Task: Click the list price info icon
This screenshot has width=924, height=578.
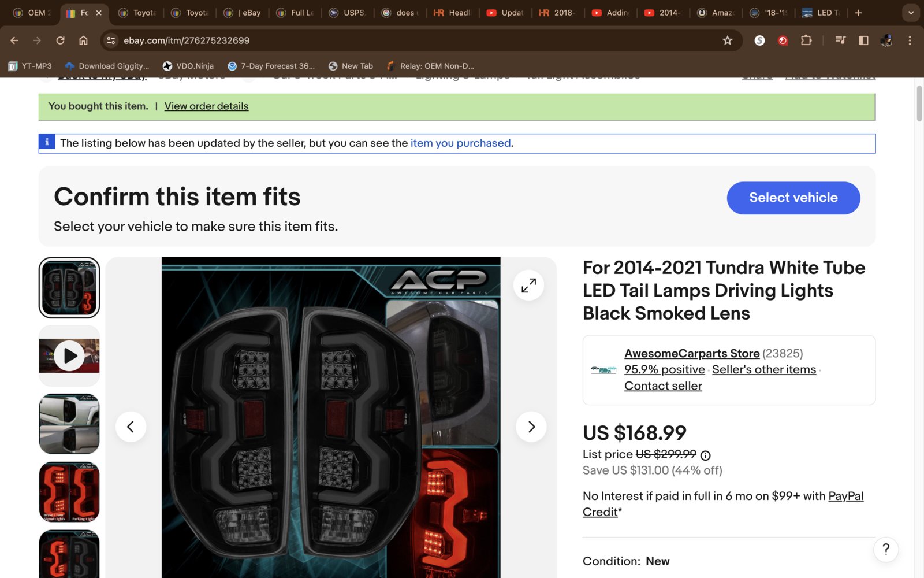Action: click(705, 455)
